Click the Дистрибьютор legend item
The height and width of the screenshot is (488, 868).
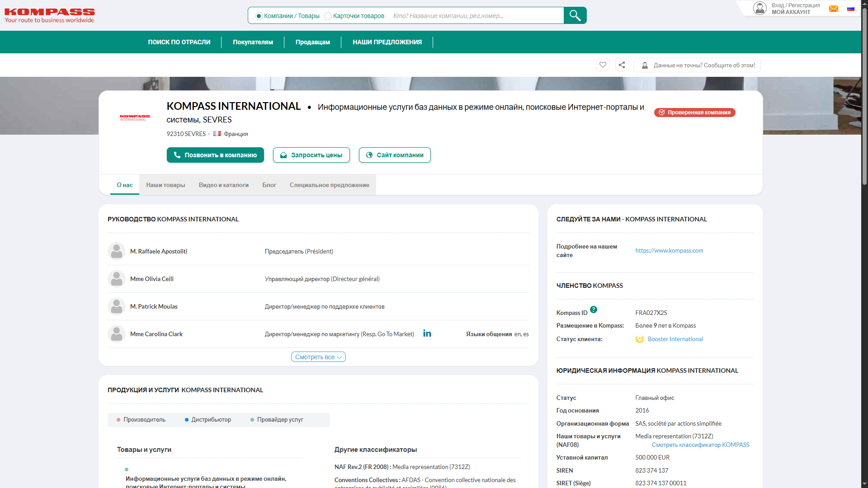pyautogui.click(x=208, y=420)
